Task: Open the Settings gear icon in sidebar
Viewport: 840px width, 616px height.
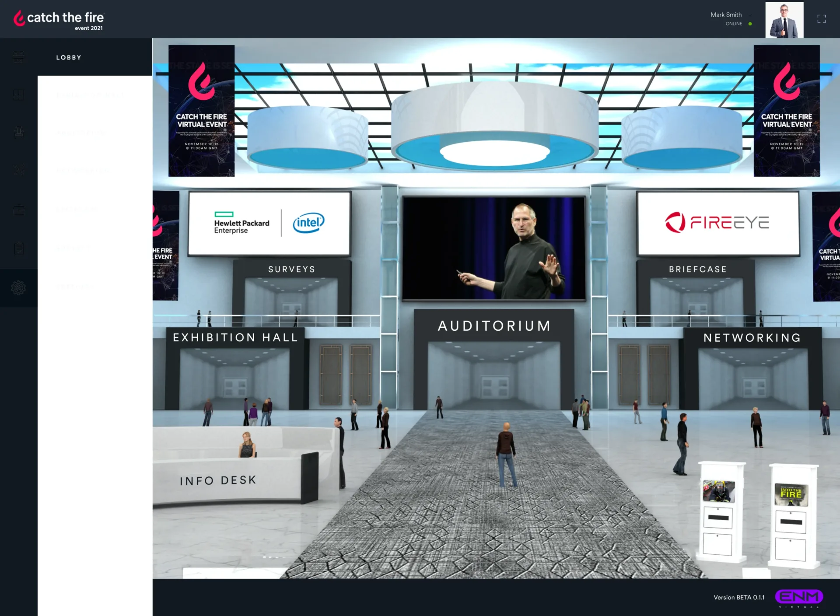Action: click(x=18, y=287)
